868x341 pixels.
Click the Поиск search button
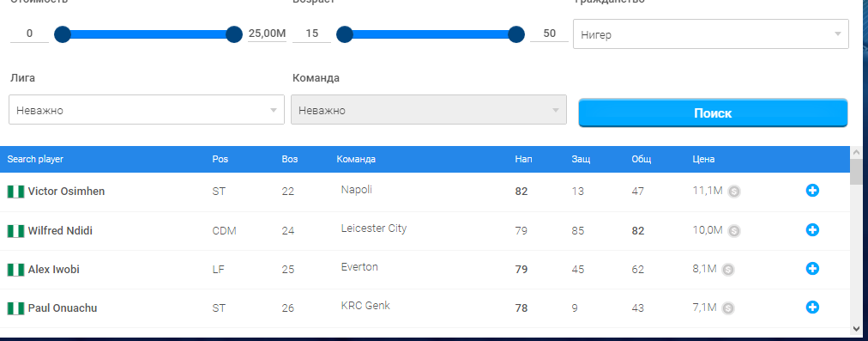coord(713,113)
